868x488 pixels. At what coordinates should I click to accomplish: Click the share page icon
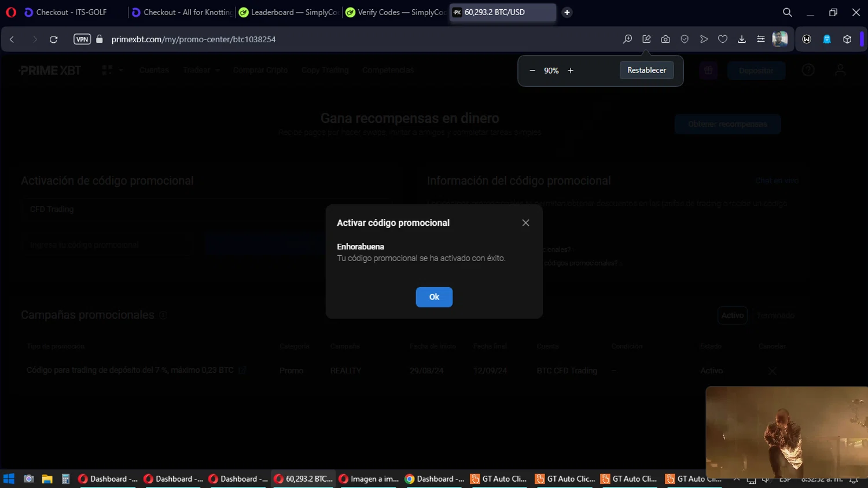pos(646,39)
